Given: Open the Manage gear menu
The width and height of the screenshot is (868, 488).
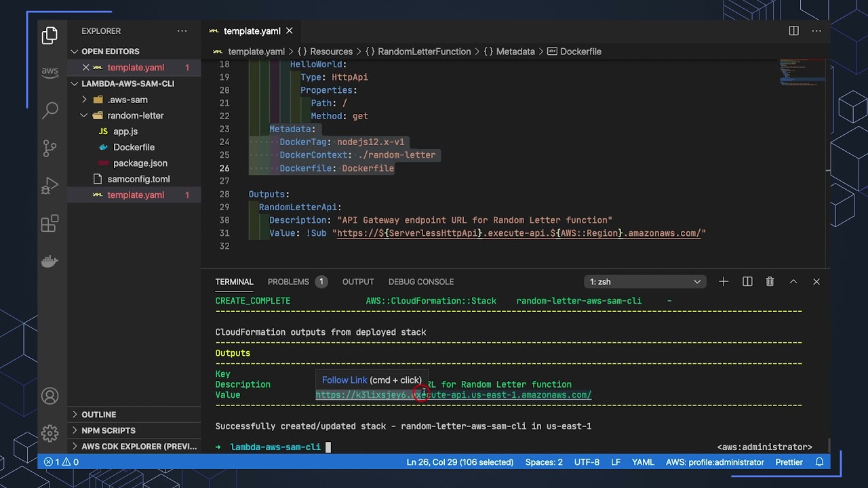Looking at the screenshot, I should click(50, 433).
